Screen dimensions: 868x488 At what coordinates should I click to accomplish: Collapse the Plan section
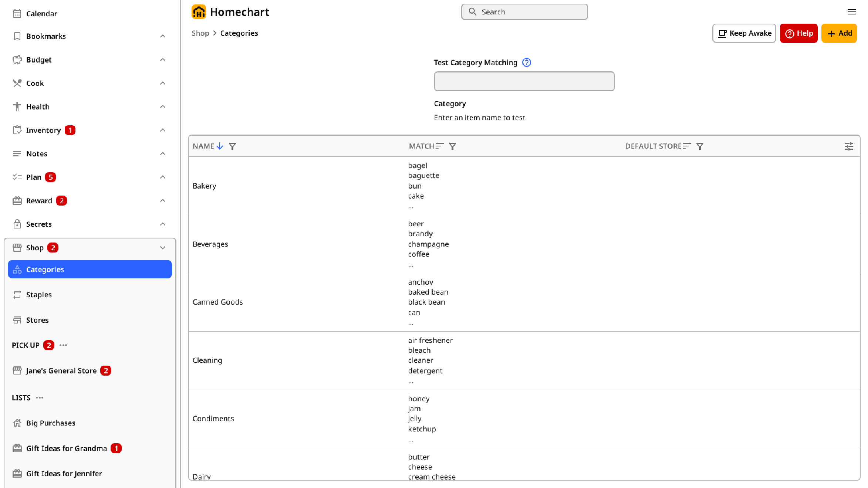[163, 177]
